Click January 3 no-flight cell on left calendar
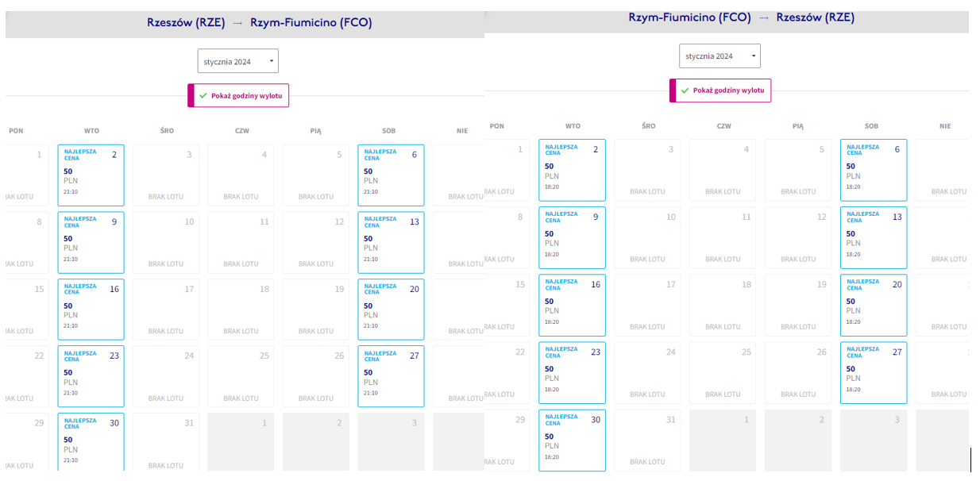 (166, 175)
